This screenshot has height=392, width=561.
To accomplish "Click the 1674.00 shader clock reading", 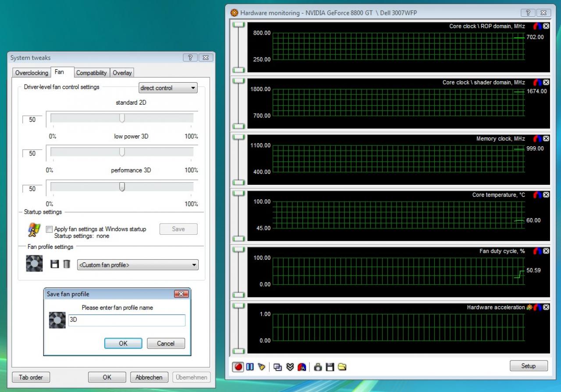I will [x=537, y=92].
